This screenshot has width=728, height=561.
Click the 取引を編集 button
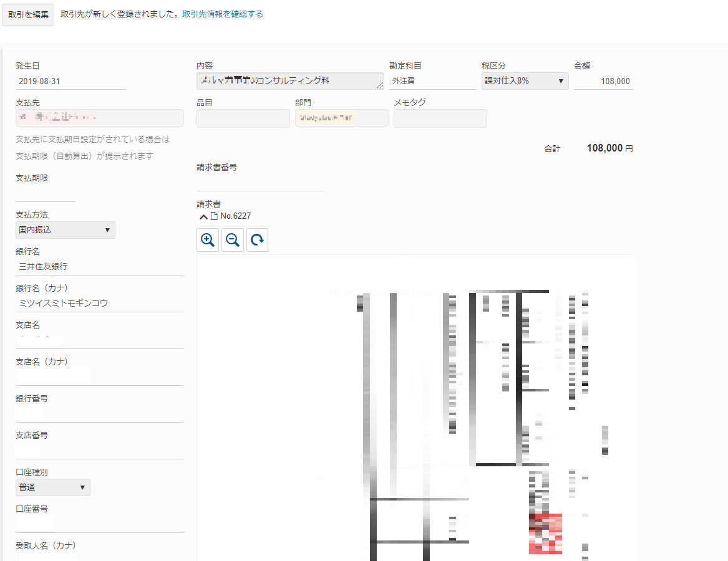pos(28,15)
